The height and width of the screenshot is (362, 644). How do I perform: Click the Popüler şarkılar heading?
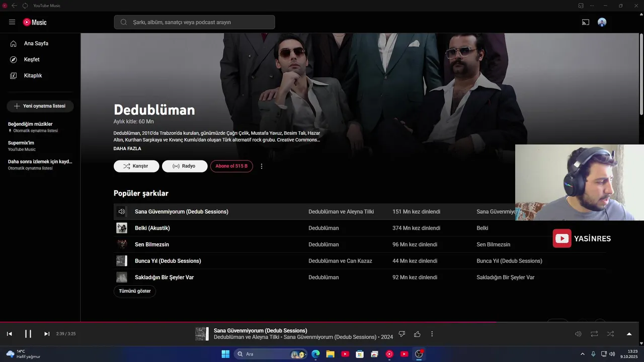pos(141,194)
